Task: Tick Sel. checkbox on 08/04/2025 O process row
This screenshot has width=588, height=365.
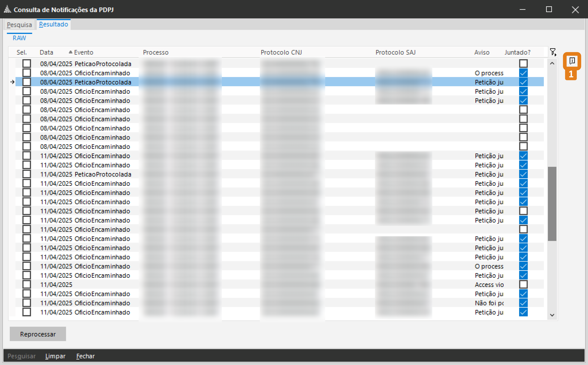Action: point(26,73)
